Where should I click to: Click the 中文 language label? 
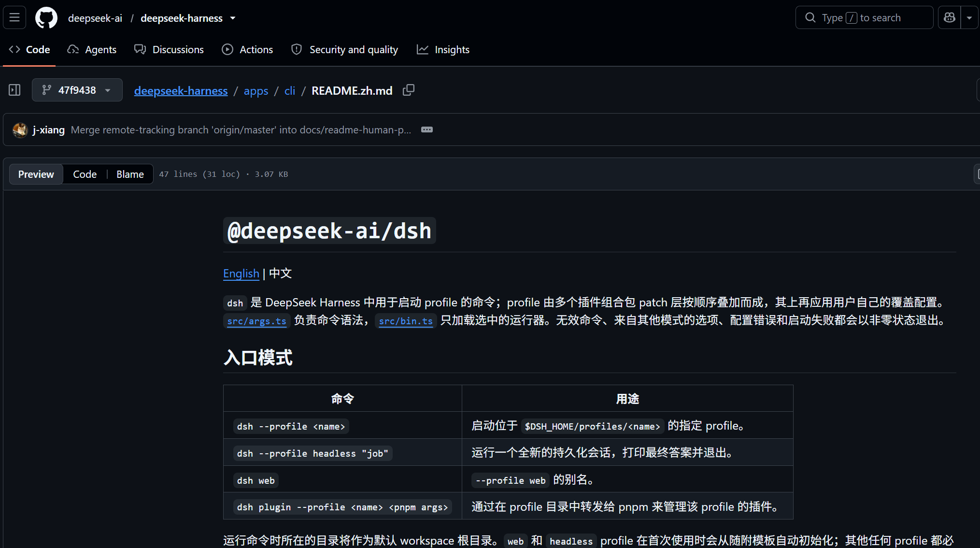tap(281, 274)
